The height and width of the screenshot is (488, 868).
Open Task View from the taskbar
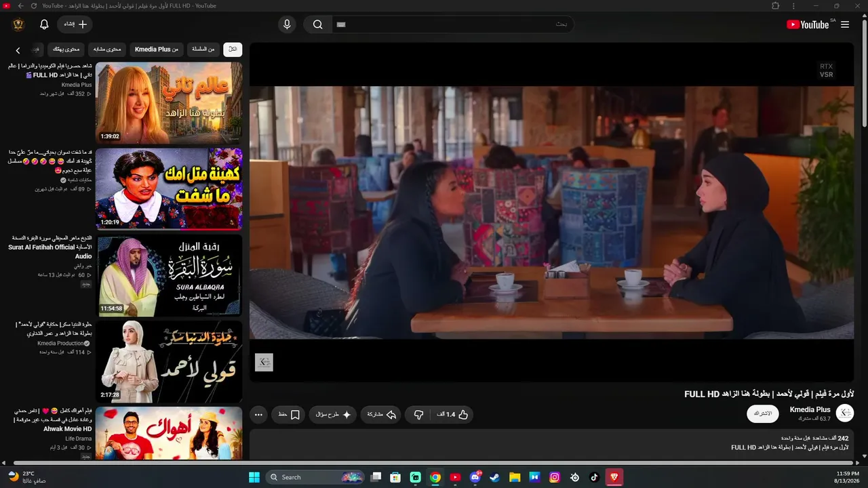(376, 477)
